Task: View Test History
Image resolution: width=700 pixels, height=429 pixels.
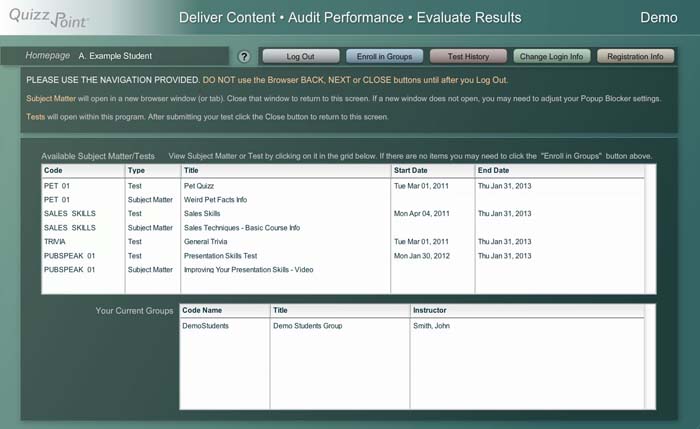Action: click(x=468, y=57)
